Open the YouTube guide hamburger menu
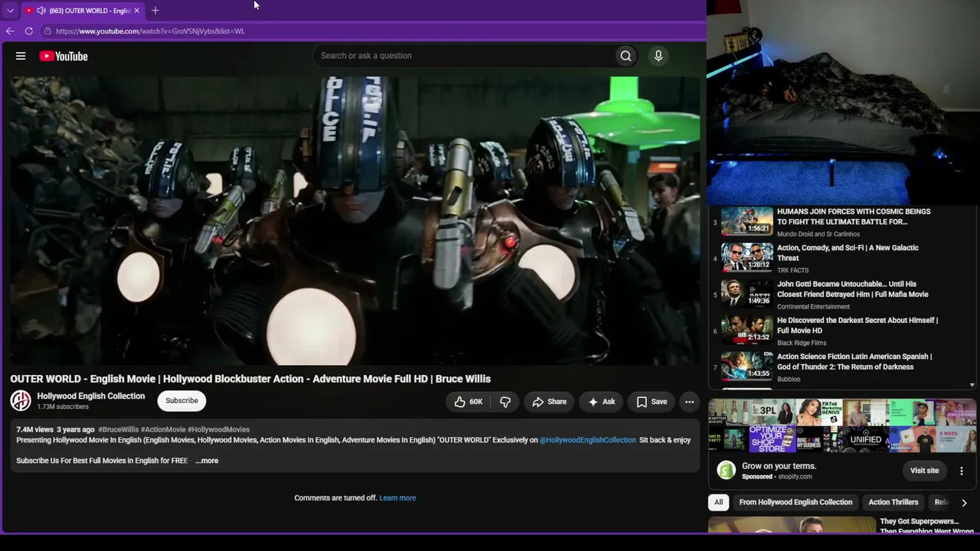Screen dimensions: 980x551 pyautogui.click(x=21, y=56)
